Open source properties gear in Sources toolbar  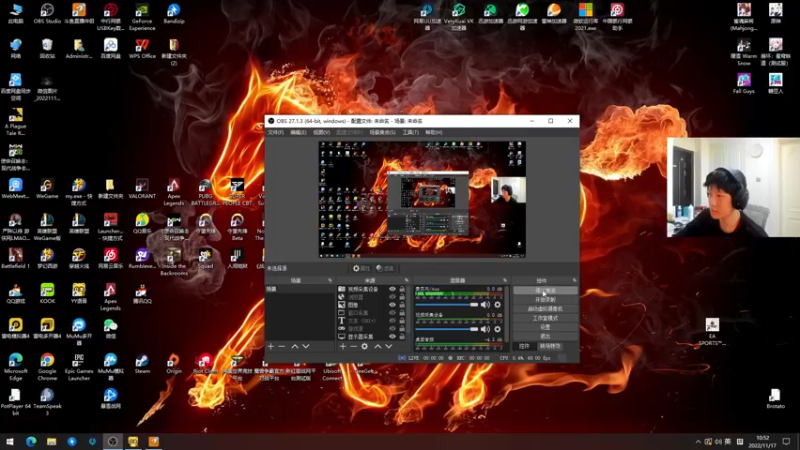(x=364, y=346)
